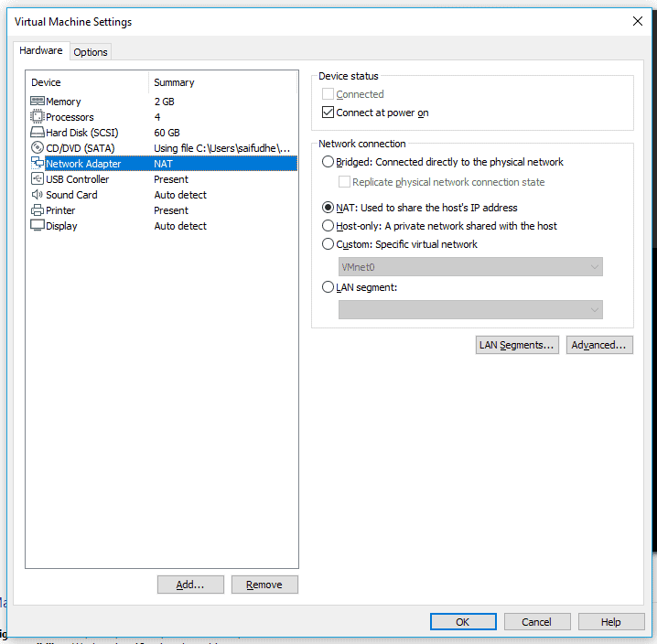
Task: Select the Bridged network option
Action: [x=328, y=162]
